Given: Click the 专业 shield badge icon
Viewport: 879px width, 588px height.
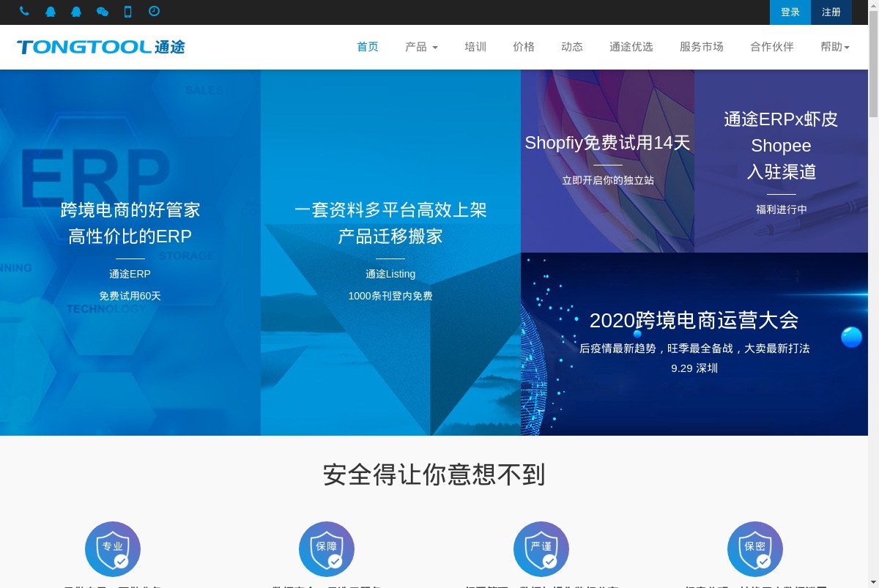Looking at the screenshot, I should [113, 549].
